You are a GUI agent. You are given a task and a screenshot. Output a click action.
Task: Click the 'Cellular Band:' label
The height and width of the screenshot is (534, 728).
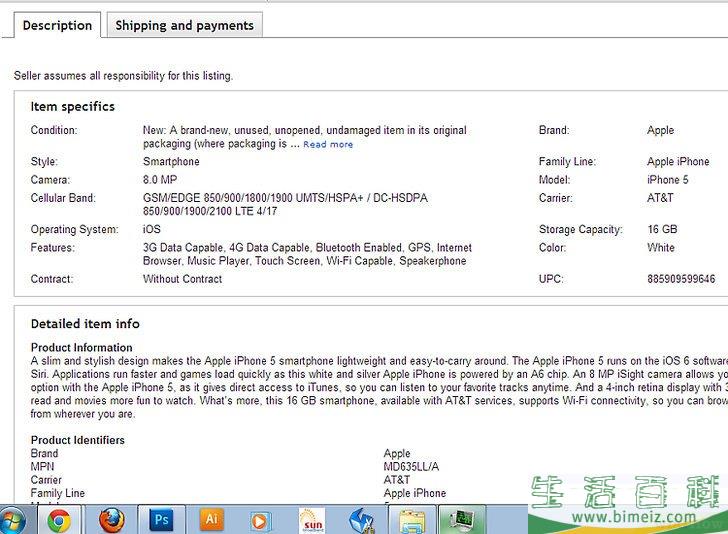[x=63, y=198]
